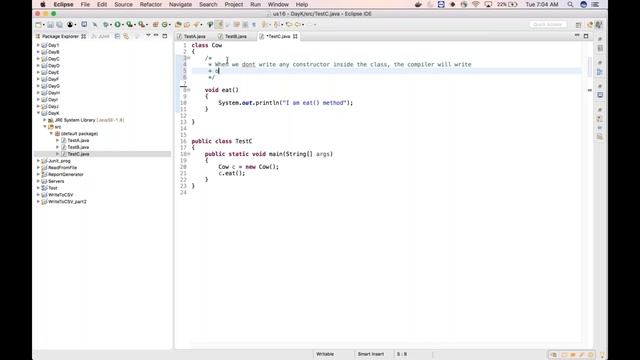This screenshot has width=640, height=360.
Task: Click the Open Task toolbar icon
Action: coord(187,25)
